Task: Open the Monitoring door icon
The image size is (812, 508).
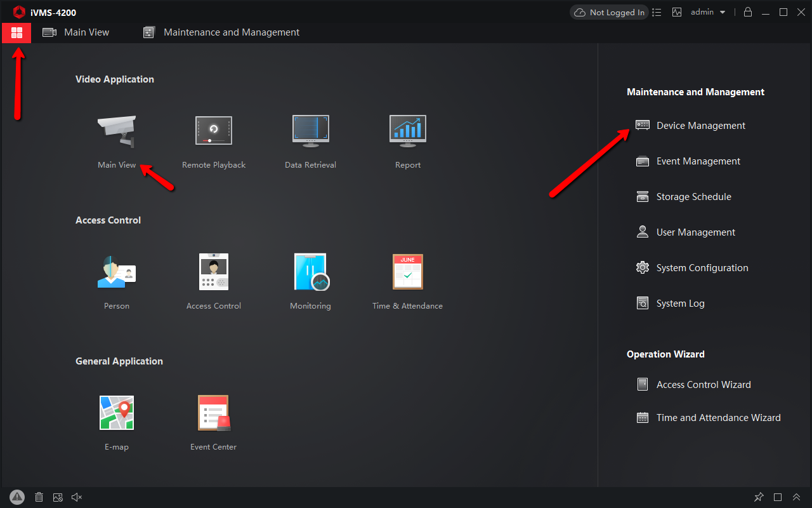Action: pyautogui.click(x=310, y=272)
